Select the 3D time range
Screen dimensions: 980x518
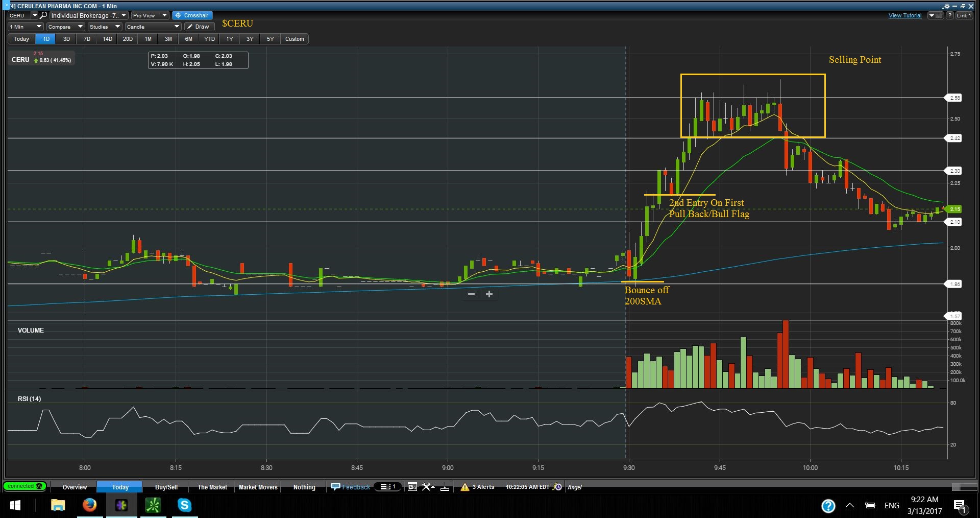coord(66,39)
